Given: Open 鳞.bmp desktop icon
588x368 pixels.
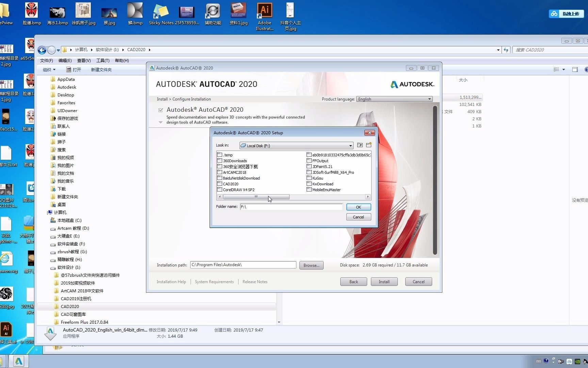Looking at the screenshot, I should 135,14.
